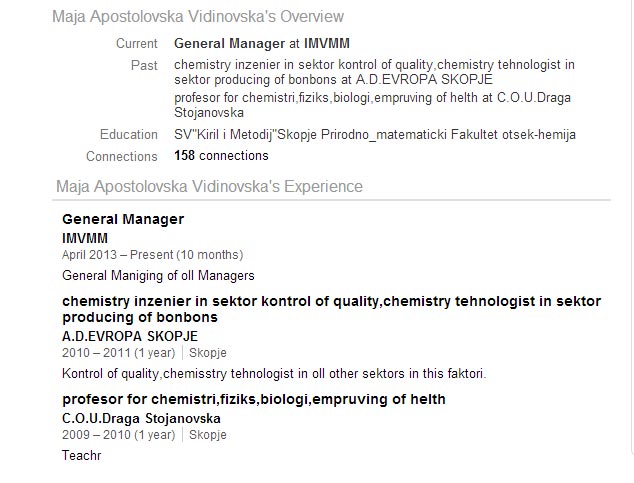Open profesor for chemistri job title in Experience
This screenshot has width=634, height=483.
pos(254,399)
